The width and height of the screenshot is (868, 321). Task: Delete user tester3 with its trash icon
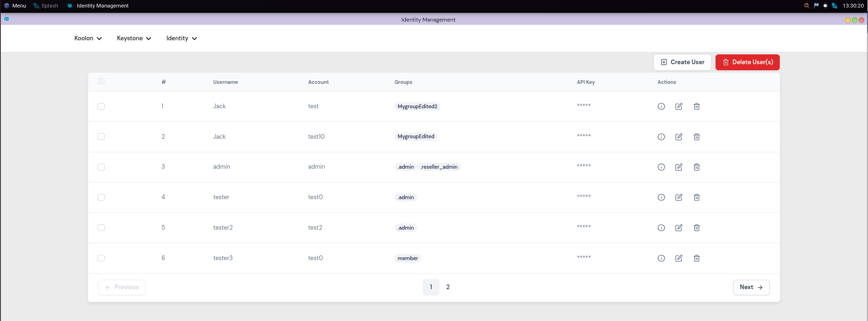(x=697, y=258)
